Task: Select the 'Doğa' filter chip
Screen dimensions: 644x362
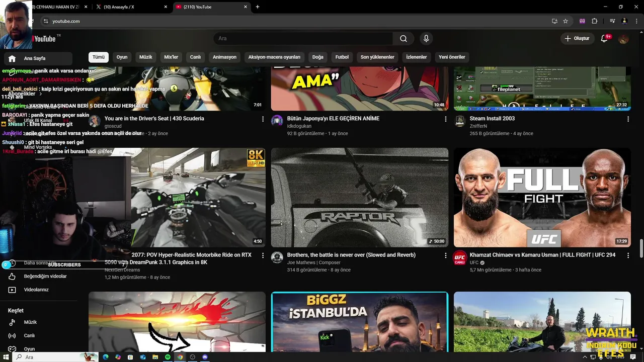Action: pyautogui.click(x=318, y=57)
